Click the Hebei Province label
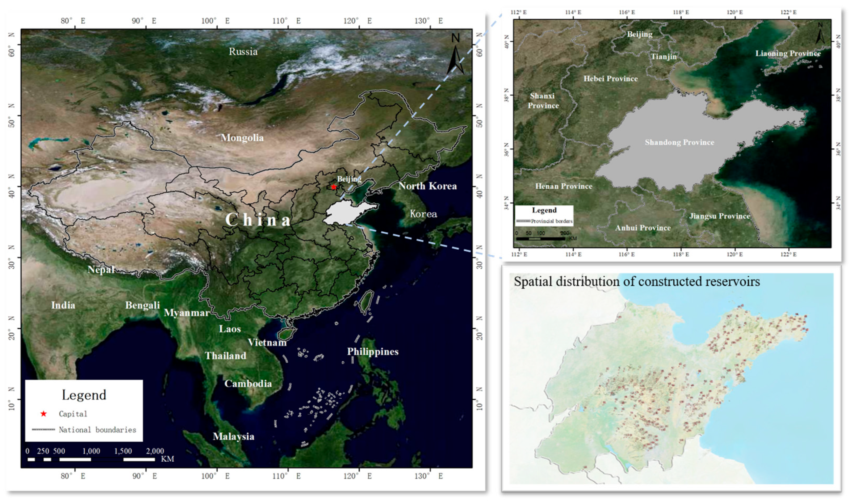Image resolution: width=850 pixels, height=504 pixels. pyautogui.click(x=610, y=79)
